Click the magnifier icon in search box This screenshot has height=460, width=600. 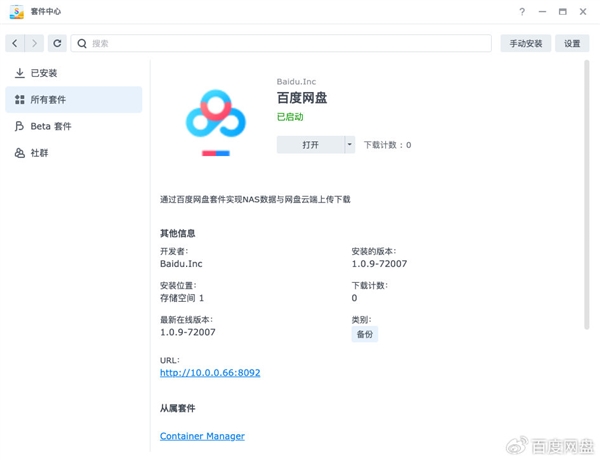82,44
